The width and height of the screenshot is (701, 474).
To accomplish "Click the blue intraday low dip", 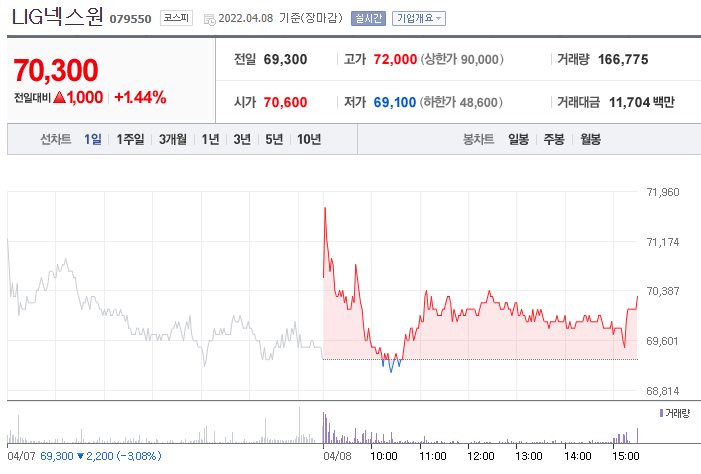I will [x=391, y=366].
